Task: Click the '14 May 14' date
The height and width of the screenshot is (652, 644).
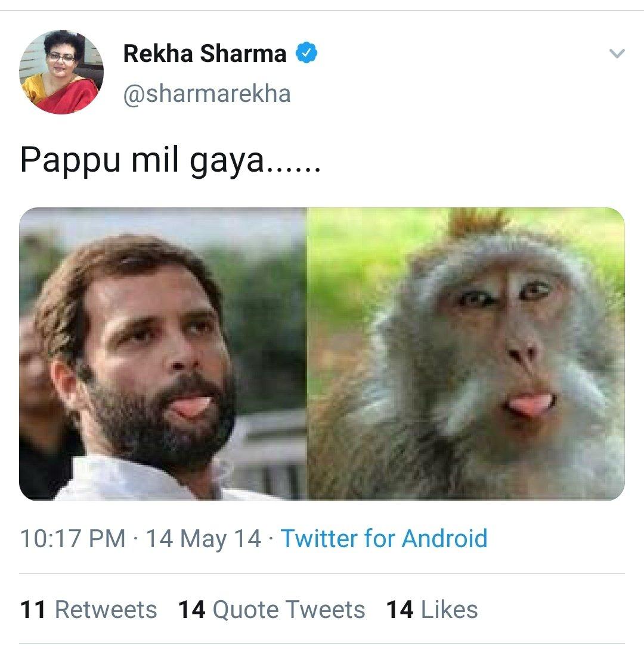Action: pos(203,539)
